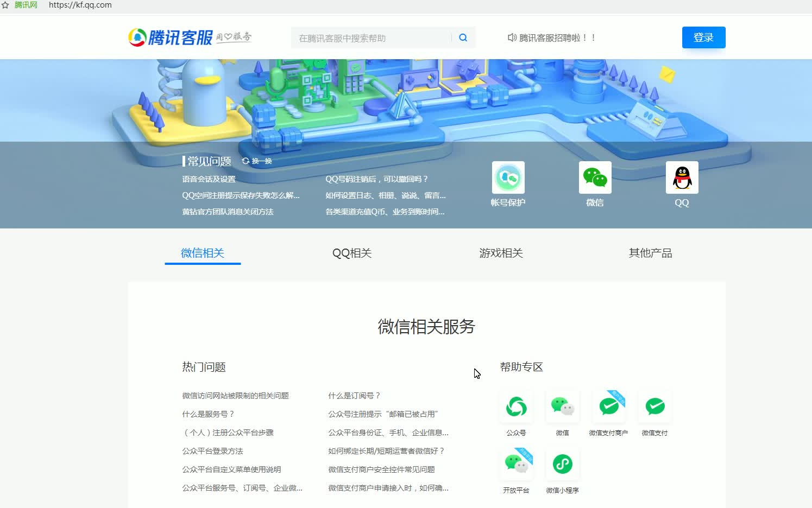Open 公众平台自定义菜单使用说明
This screenshot has width=812, height=508.
click(231, 469)
